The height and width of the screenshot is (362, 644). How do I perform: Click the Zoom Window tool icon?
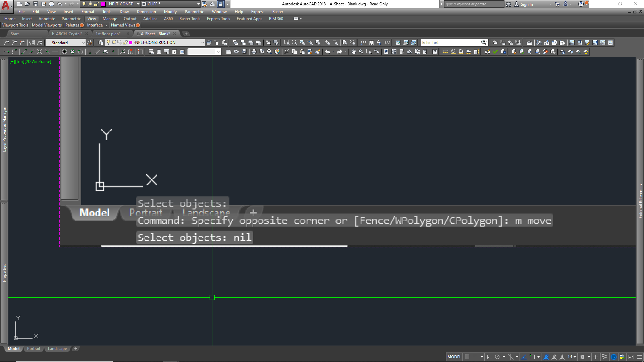tap(287, 43)
